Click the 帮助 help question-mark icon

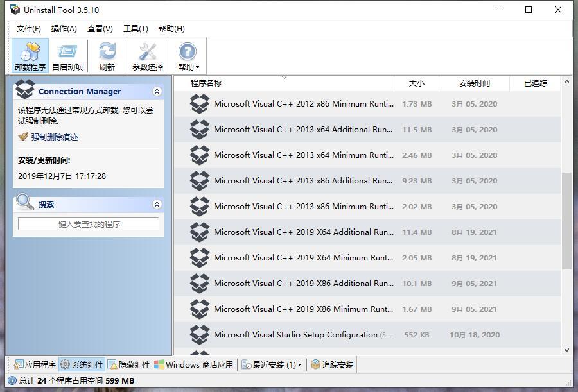[188, 51]
